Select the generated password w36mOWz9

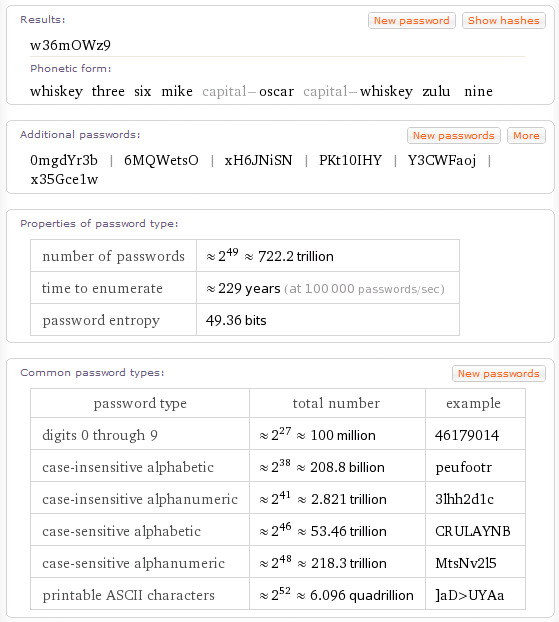[70, 45]
